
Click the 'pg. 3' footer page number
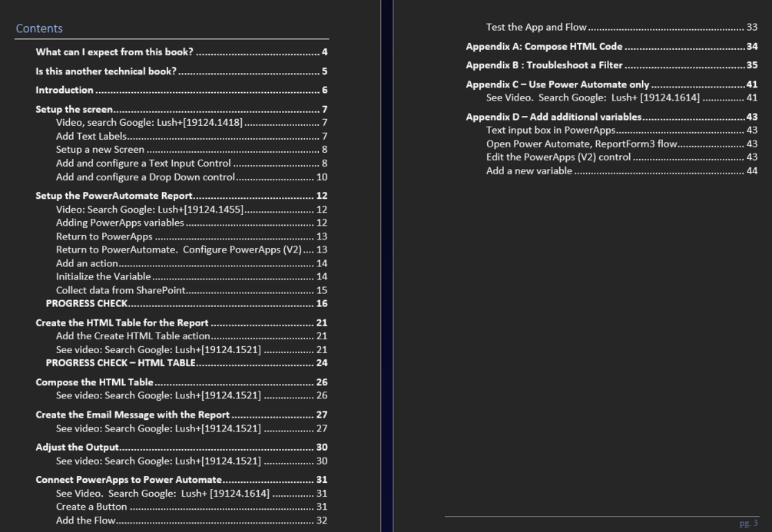(x=748, y=523)
